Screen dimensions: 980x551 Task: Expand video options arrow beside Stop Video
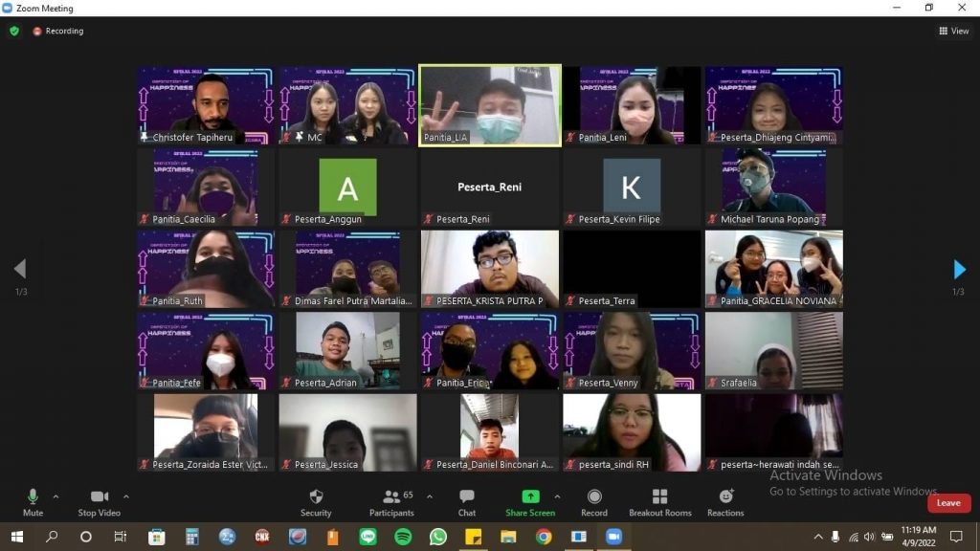(x=126, y=497)
